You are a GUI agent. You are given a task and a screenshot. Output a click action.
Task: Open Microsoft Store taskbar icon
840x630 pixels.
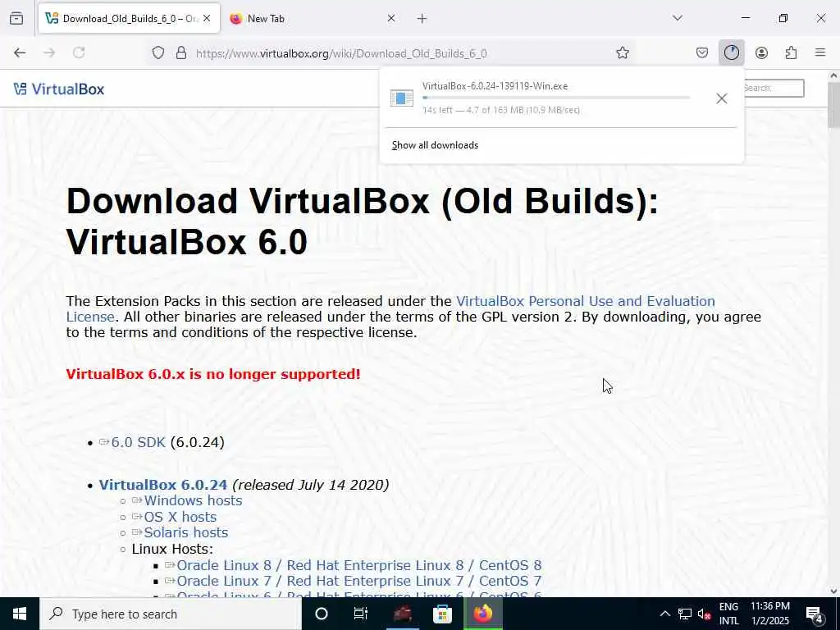tap(442, 614)
